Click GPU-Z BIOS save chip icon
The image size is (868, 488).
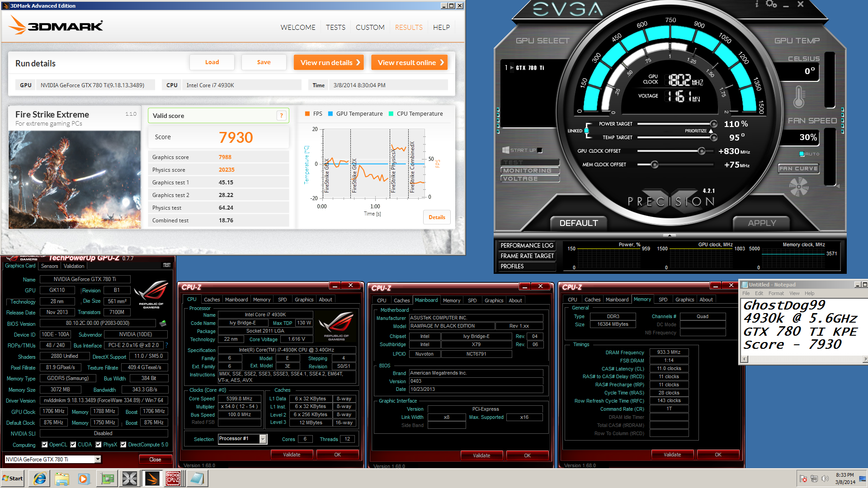pos(163,323)
